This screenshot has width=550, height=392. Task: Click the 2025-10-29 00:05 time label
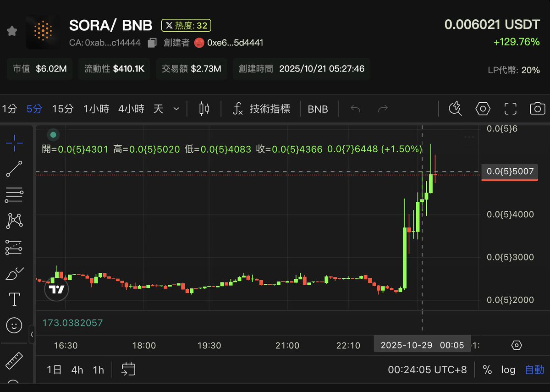422,345
